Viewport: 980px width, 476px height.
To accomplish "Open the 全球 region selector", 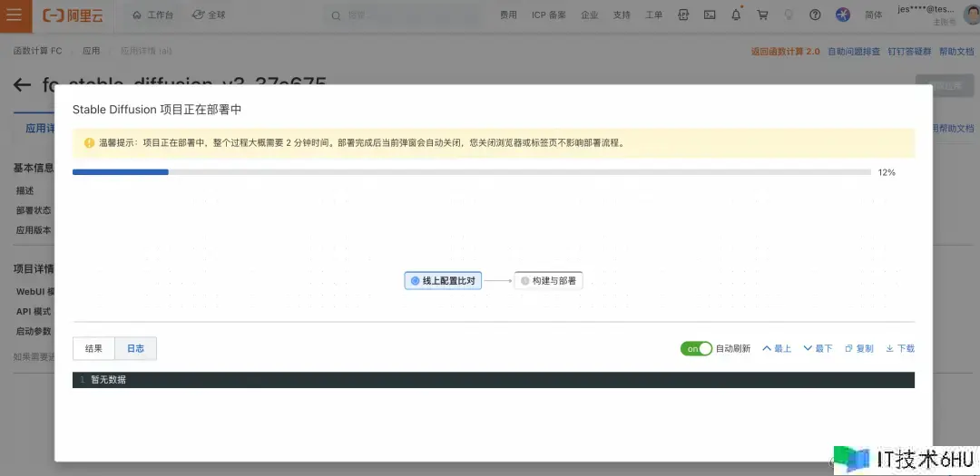I will (209, 15).
